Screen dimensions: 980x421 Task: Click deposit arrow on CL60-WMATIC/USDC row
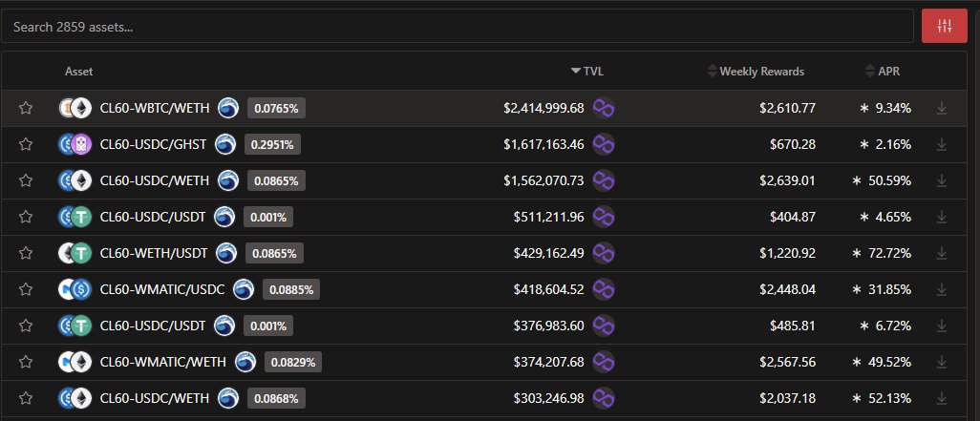942,290
